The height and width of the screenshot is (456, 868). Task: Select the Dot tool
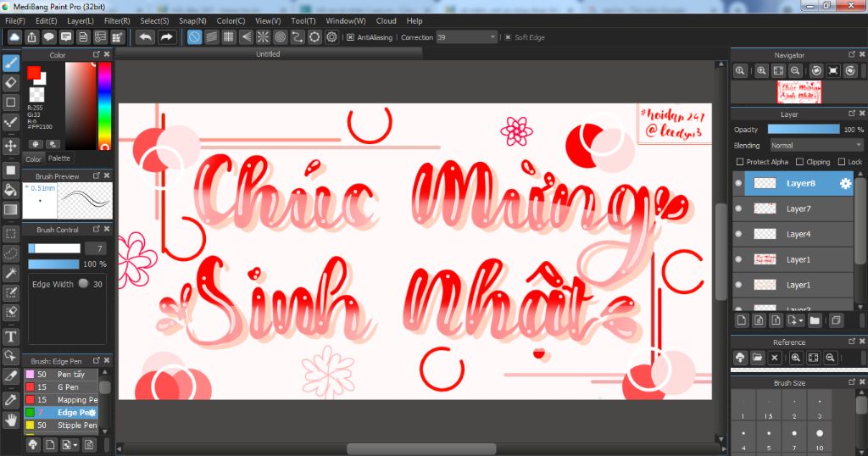[10, 122]
